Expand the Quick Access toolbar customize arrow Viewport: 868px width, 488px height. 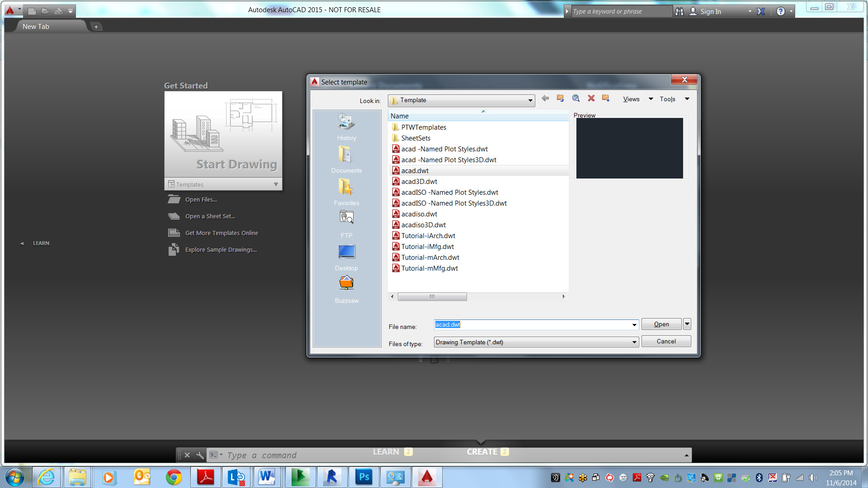point(71,11)
